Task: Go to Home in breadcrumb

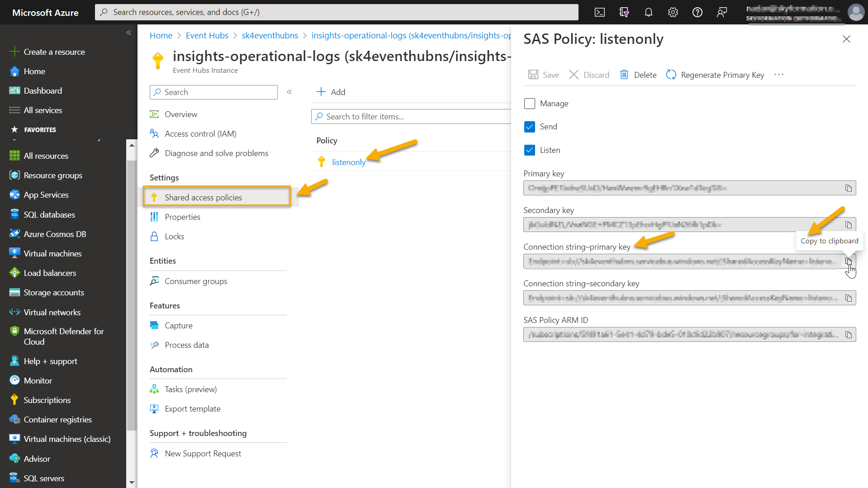Action: click(x=161, y=35)
